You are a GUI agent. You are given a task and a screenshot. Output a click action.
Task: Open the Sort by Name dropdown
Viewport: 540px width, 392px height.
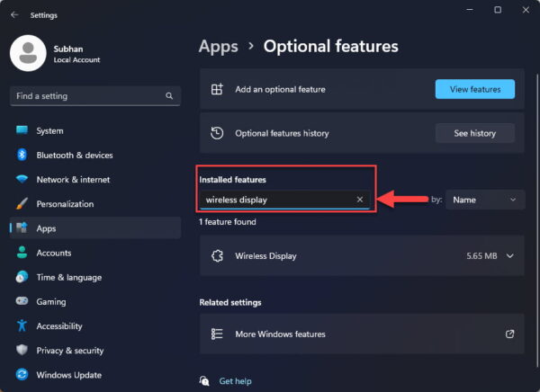485,200
